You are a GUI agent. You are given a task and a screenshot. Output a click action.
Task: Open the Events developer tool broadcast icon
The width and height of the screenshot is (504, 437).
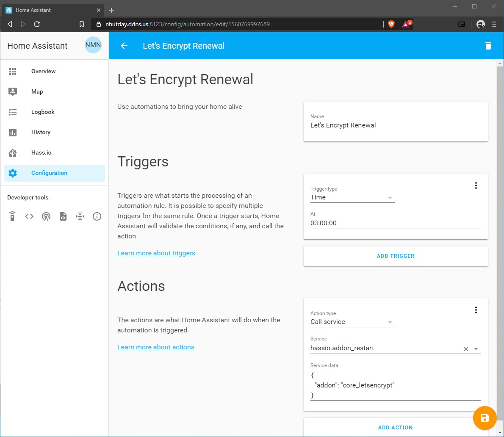pyautogui.click(x=46, y=216)
